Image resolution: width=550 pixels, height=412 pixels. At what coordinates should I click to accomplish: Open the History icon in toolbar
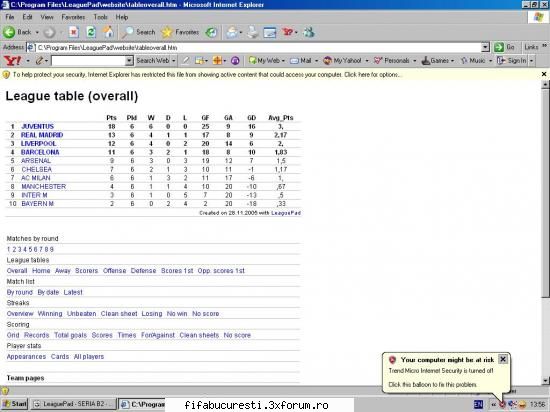(211, 33)
